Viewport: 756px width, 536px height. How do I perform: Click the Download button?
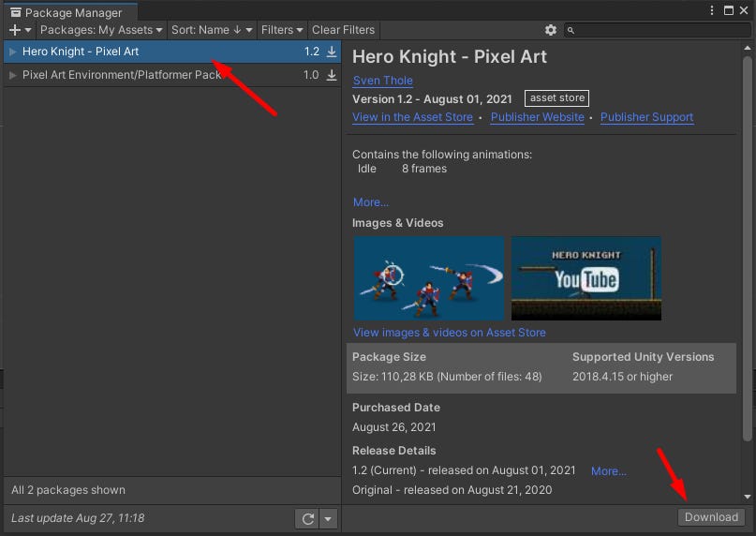(711, 517)
